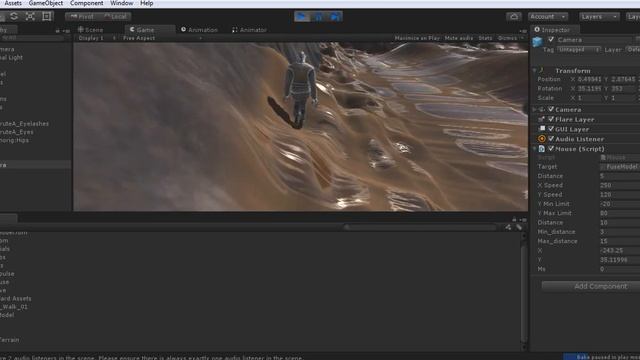
Task: Toggle Mute audio in game view
Action: point(459,38)
